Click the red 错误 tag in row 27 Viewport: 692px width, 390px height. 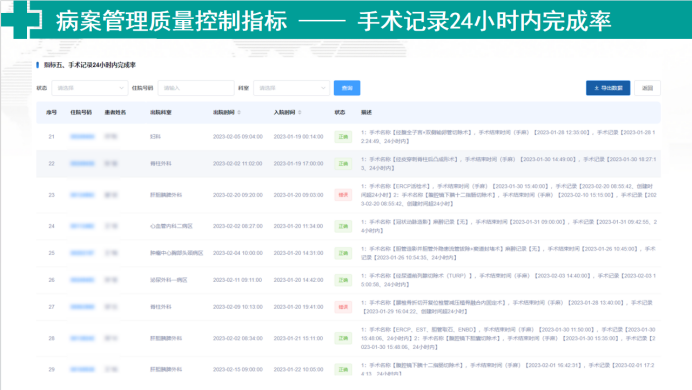point(343,307)
